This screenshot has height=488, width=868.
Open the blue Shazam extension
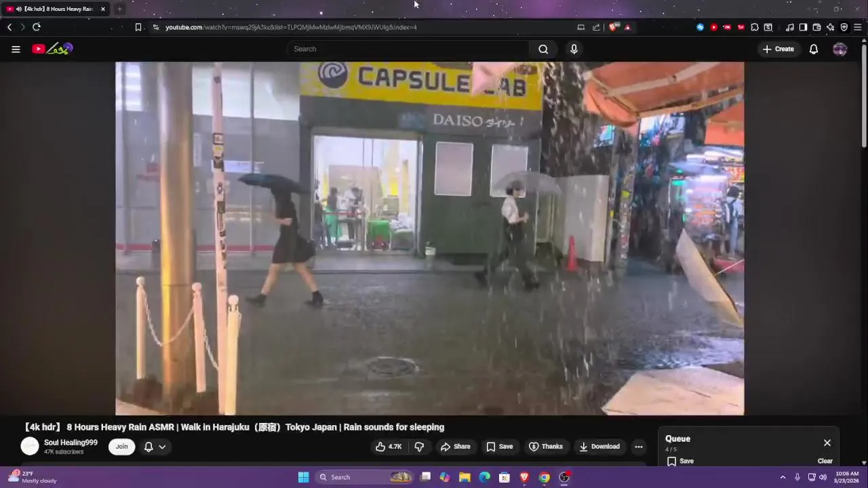coord(701,27)
